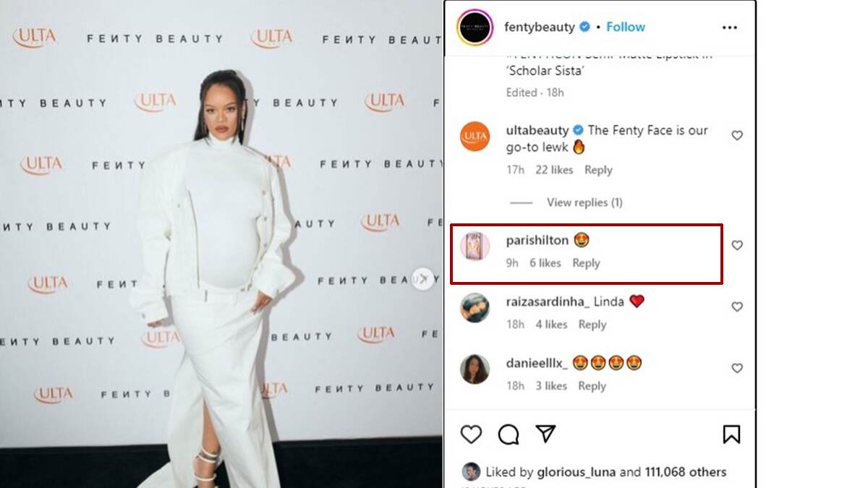Open the danieelllx_ avatar
This screenshot has width=868, height=488.
tap(475, 369)
